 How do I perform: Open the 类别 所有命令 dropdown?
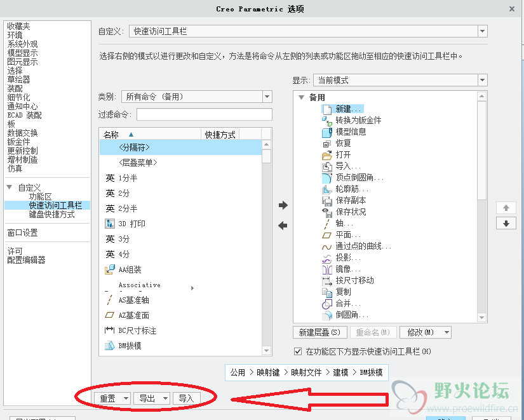point(267,97)
